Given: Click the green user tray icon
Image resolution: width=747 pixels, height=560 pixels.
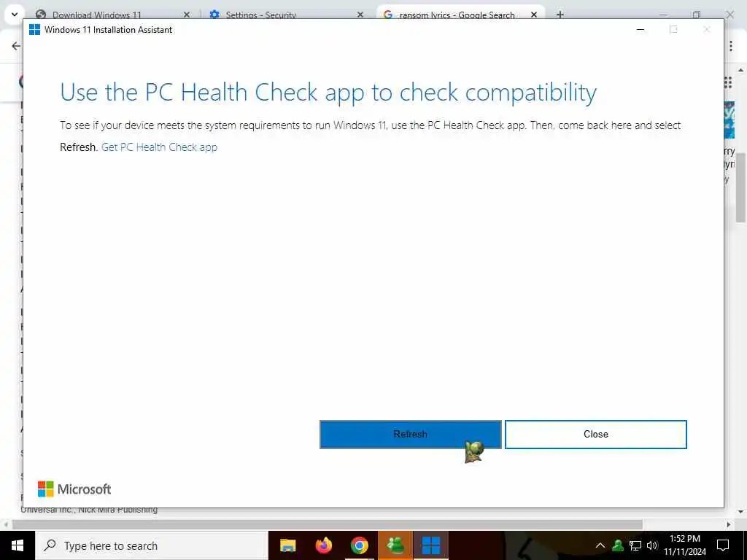Looking at the screenshot, I should [x=618, y=545].
